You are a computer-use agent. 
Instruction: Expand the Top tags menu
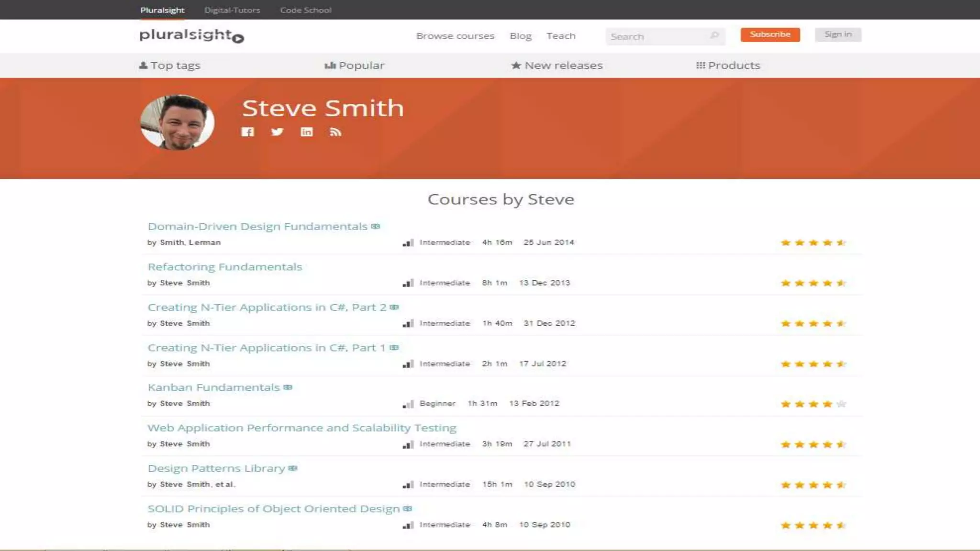click(x=170, y=66)
